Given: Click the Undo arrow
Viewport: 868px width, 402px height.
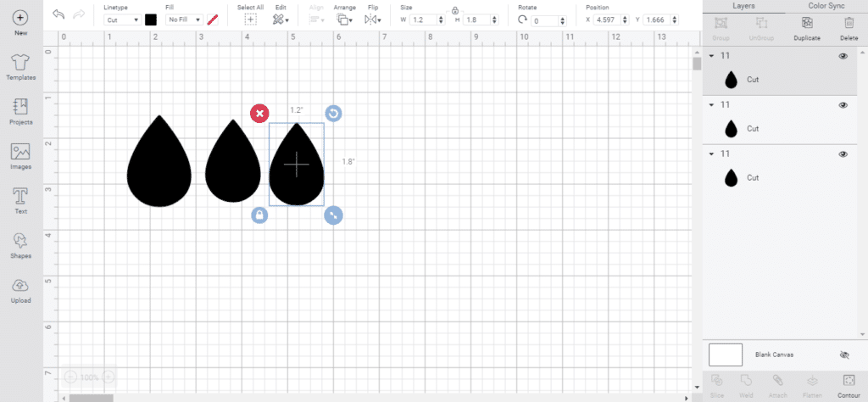Looking at the screenshot, I should pos(58,14).
